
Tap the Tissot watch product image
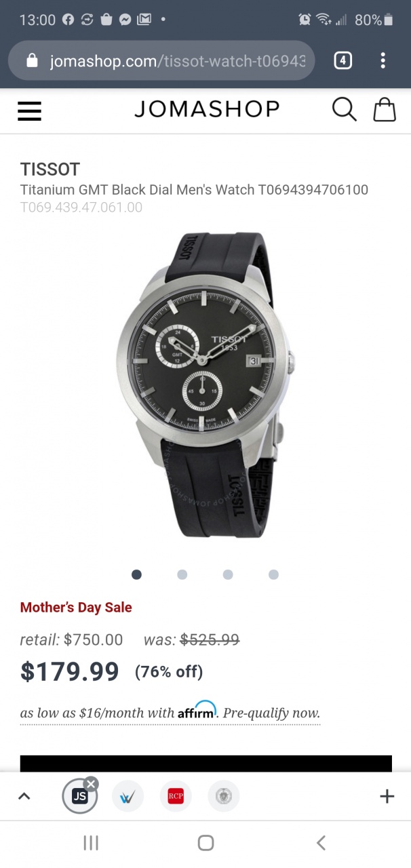[x=206, y=384]
